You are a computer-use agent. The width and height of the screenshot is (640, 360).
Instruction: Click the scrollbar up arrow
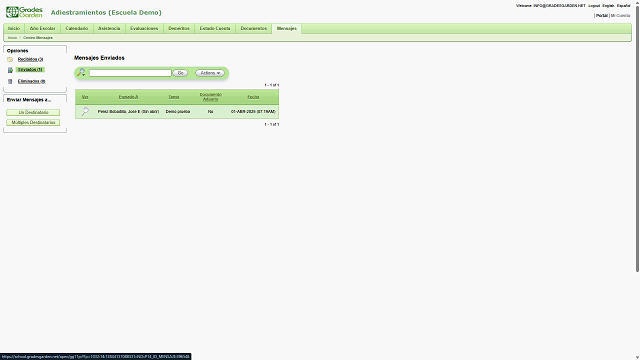637,2
